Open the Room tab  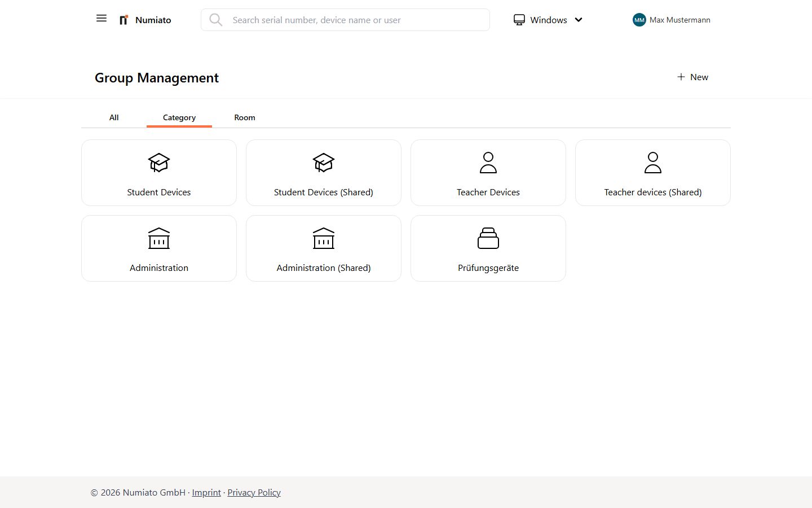[x=244, y=117]
